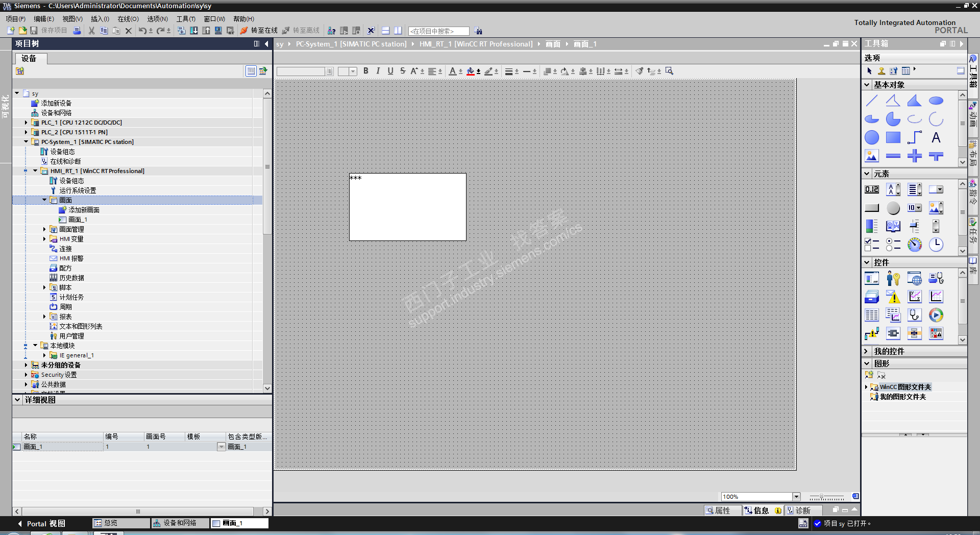Click the Save project icon
Image resolution: width=980 pixels, height=535 pixels.
34,31
